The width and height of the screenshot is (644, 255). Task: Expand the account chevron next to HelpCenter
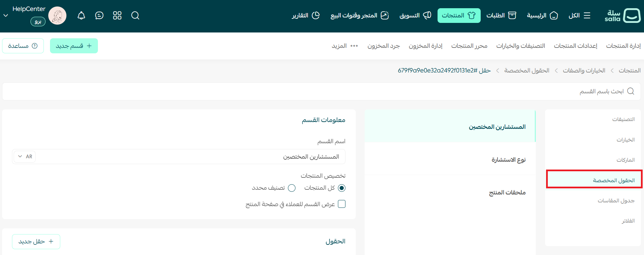6,15
